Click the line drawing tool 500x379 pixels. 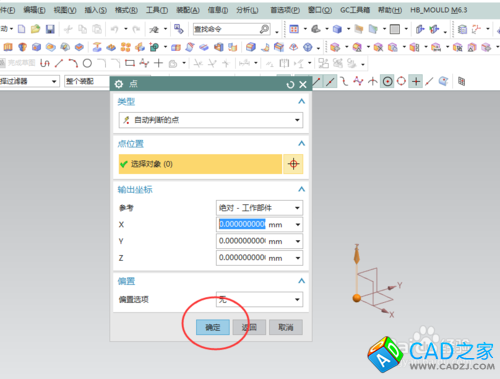tap(59, 63)
